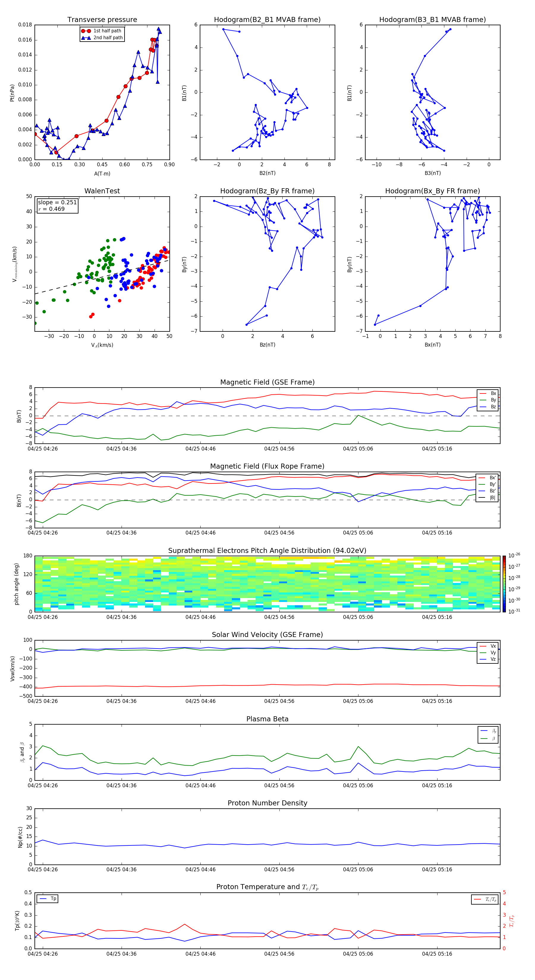The image size is (535, 980).
Task: Click the 'V_A(km/s)' axis label
Action: pos(102,345)
